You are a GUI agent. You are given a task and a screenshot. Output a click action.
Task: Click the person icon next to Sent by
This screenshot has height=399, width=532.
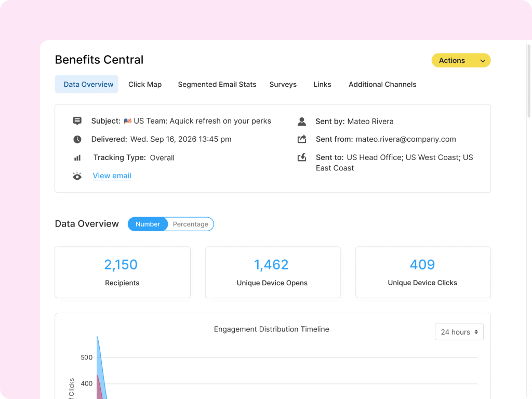tap(302, 121)
